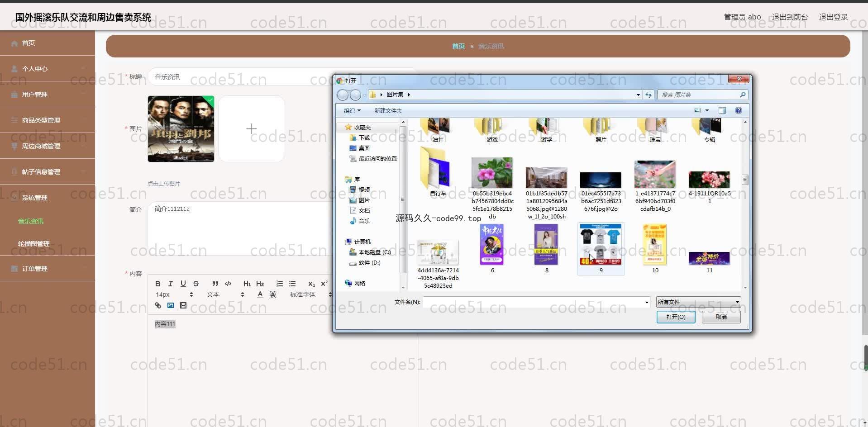Viewport: 868px width, 427px height.
Task: Open the 文本 paragraph style dropdown
Action: tap(225, 294)
